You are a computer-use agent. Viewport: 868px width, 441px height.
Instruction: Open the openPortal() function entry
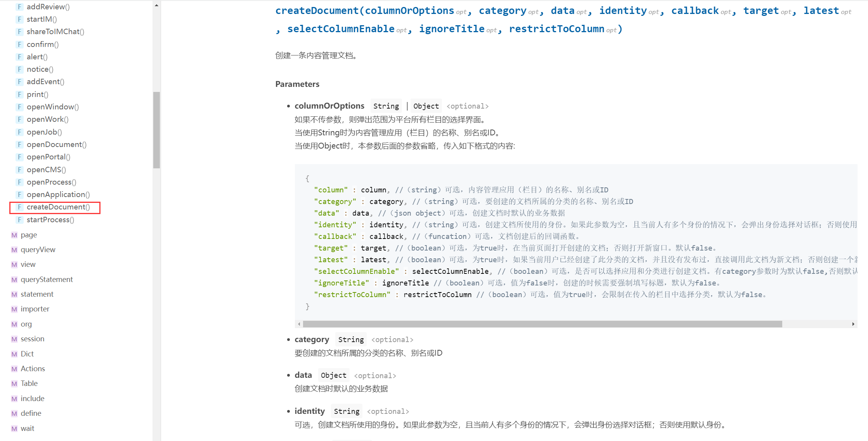click(x=48, y=157)
